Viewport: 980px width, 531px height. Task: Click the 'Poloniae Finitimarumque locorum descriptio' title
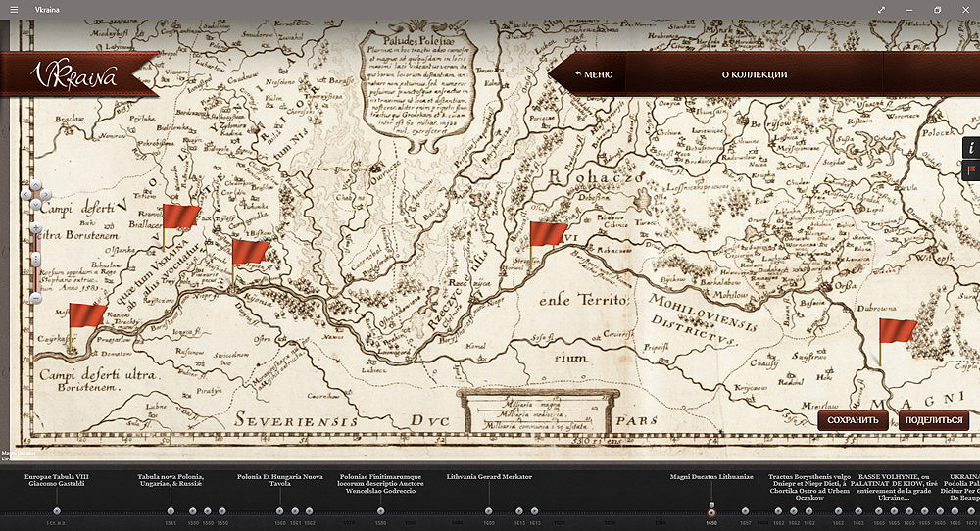380,484
